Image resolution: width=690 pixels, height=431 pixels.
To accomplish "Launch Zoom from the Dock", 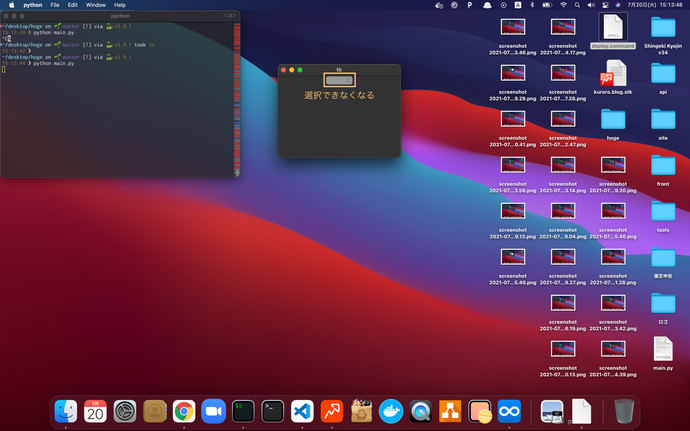I will tap(213, 411).
